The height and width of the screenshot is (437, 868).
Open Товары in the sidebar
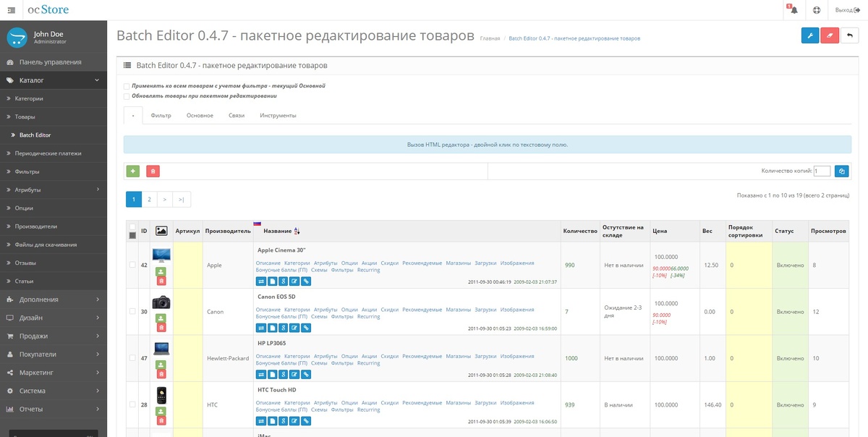(x=54, y=116)
